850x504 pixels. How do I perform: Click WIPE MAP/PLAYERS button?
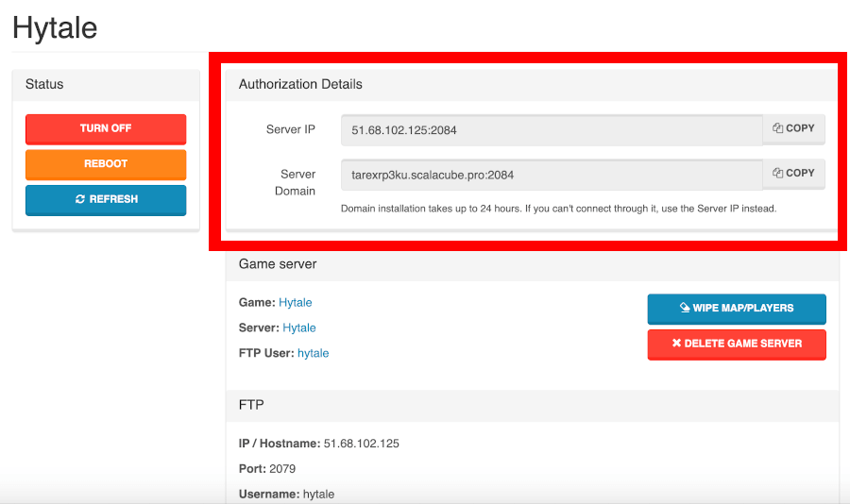[737, 309]
